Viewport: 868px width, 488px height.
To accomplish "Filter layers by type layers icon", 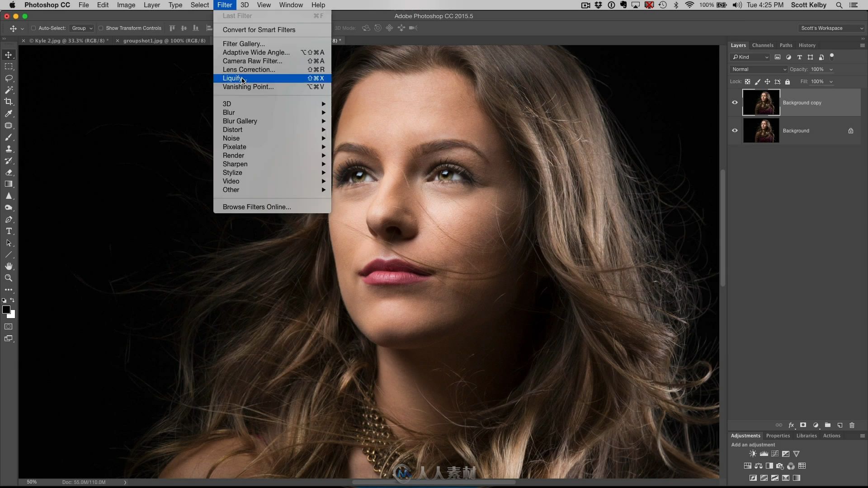I will [799, 57].
